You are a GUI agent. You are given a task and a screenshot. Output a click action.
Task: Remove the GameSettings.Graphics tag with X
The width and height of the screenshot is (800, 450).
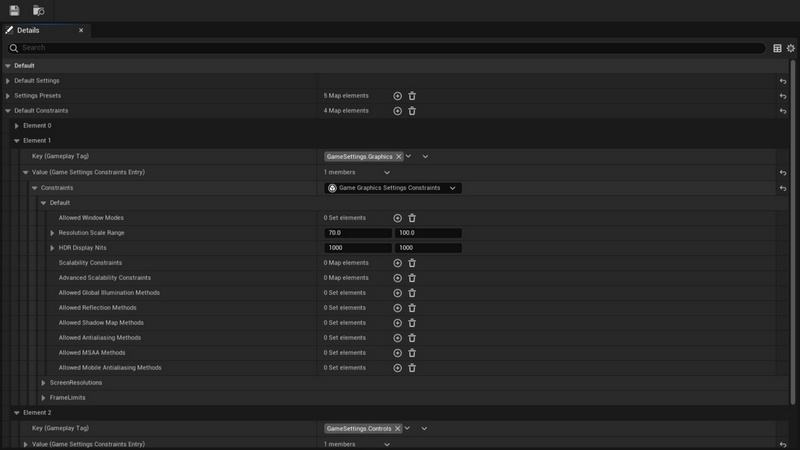399,157
